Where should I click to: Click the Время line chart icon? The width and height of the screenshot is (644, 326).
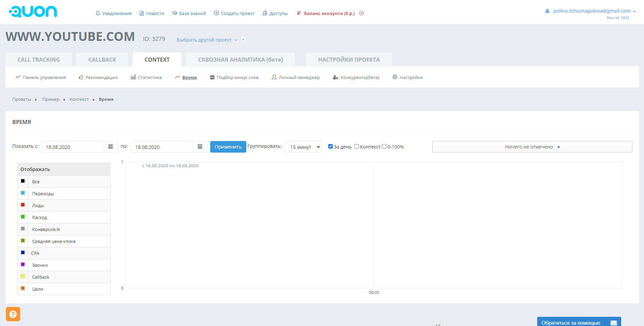pos(178,77)
